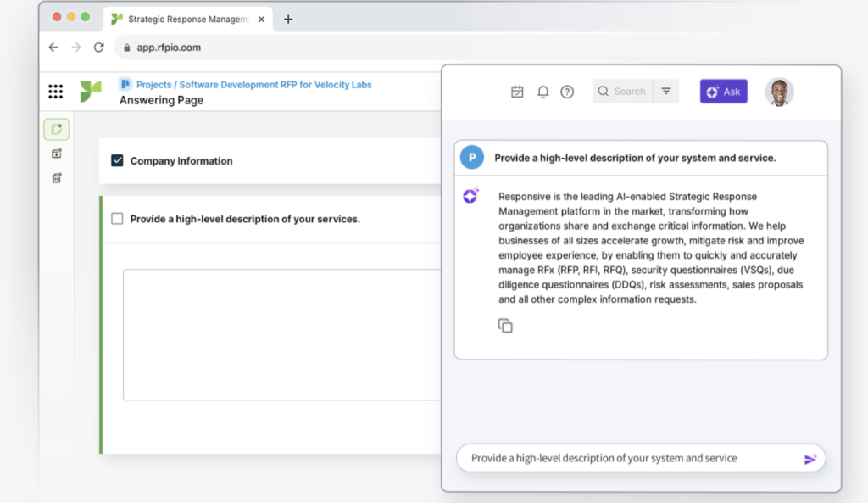
Task: Open the help question mark icon
Action: [567, 92]
